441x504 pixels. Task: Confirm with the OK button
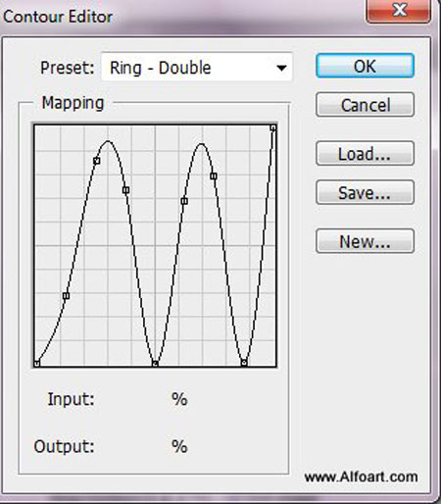click(365, 66)
